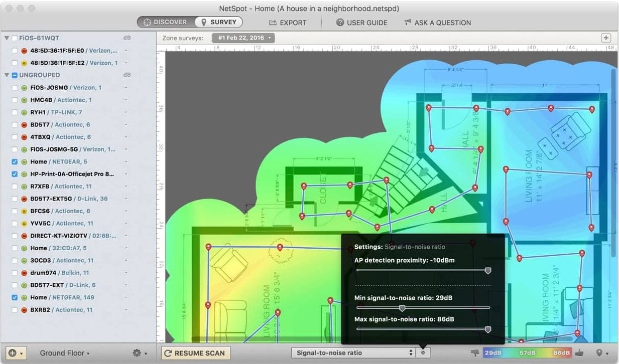This screenshot has width=619, height=364.
Task: Open the location pin menu in status bar
Action: [x=600, y=353]
